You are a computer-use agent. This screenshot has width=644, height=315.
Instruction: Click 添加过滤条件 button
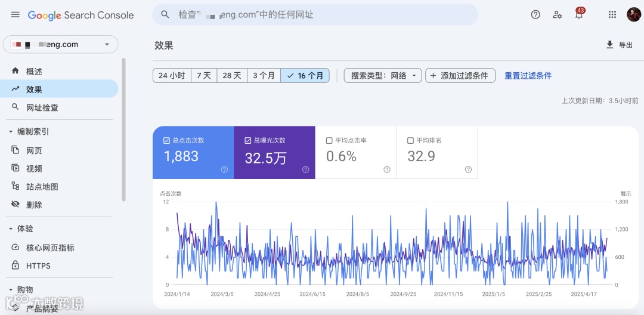click(460, 76)
